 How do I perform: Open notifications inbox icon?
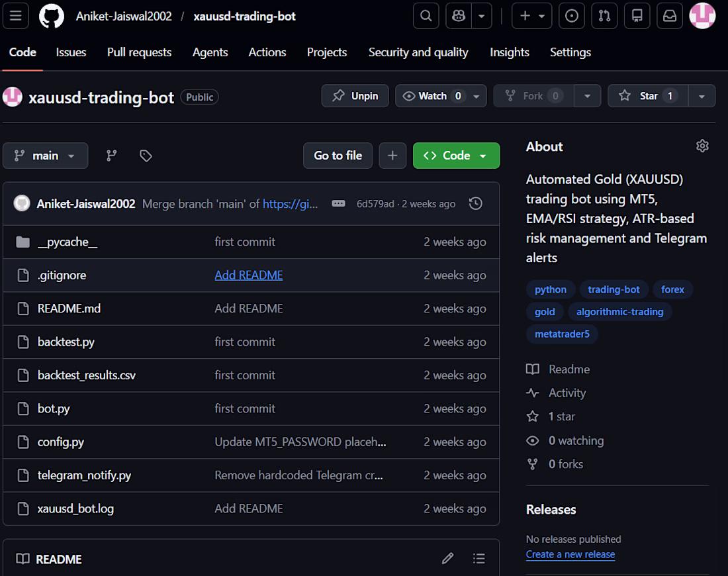tap(670, 16)
